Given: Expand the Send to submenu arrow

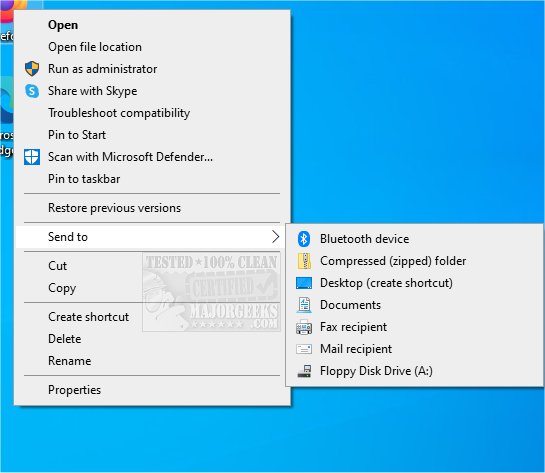Looking at the screenshot, I should coord(275,237).
